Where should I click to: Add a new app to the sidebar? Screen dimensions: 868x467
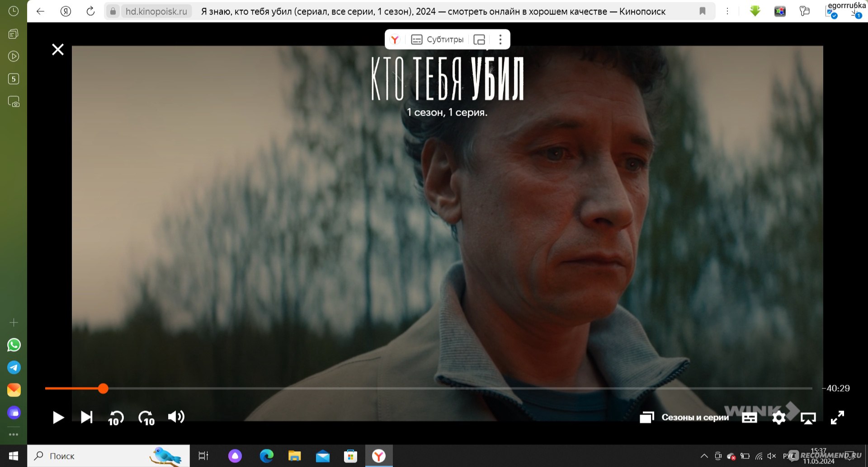pyautogui.click(x=14, y=322)
